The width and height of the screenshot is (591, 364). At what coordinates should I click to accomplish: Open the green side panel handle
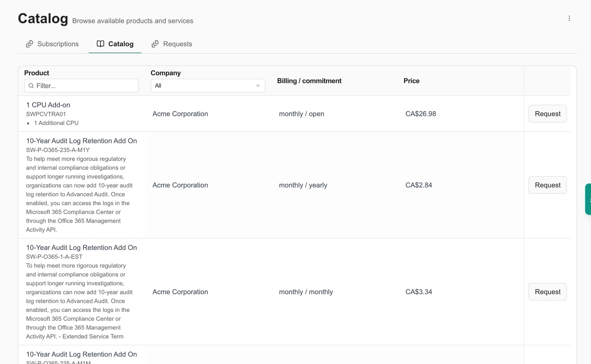click(588, 199)
